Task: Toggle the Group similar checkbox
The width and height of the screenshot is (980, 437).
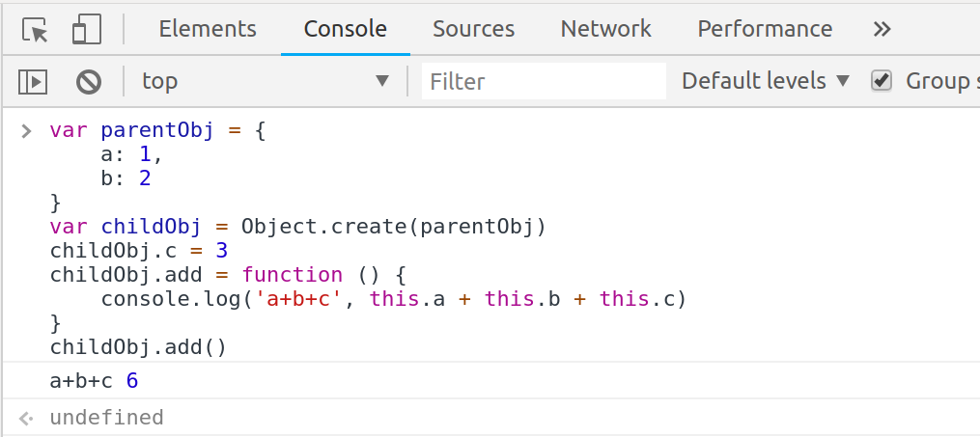Action: pyautogui.click(x=881, y=81)
